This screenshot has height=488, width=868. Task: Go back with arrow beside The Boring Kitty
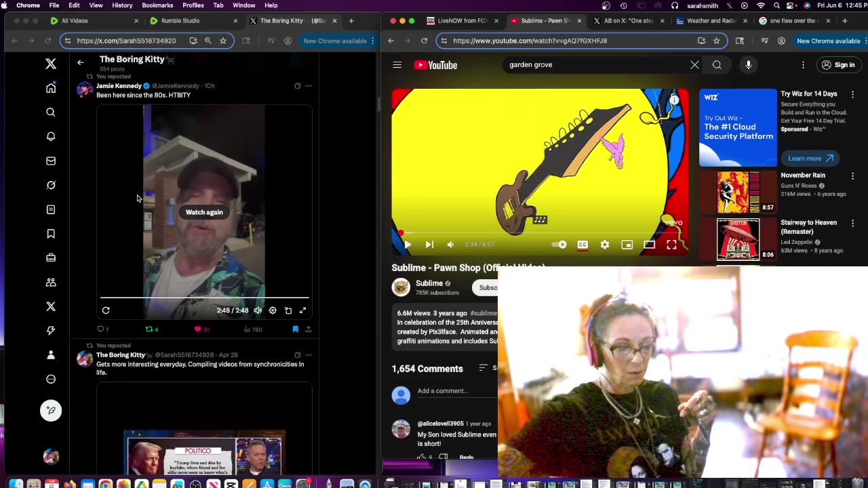[80, 62]
